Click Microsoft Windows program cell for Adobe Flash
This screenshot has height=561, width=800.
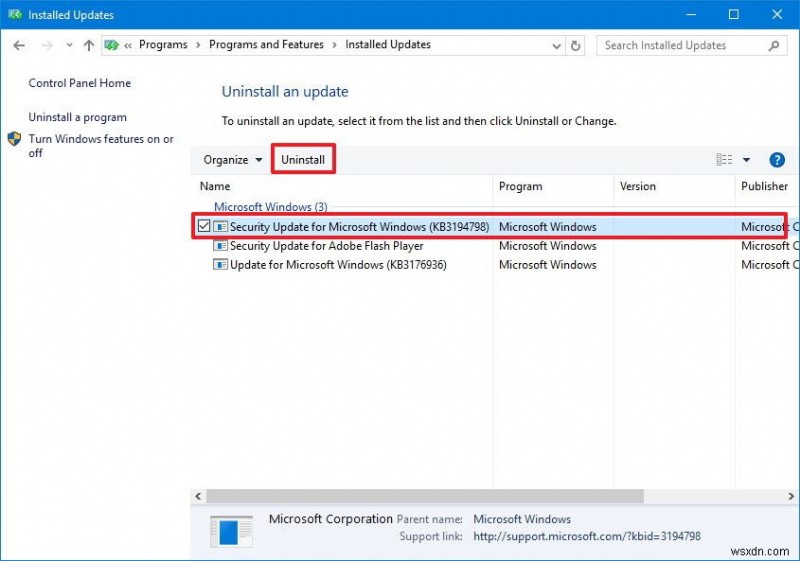547,246
